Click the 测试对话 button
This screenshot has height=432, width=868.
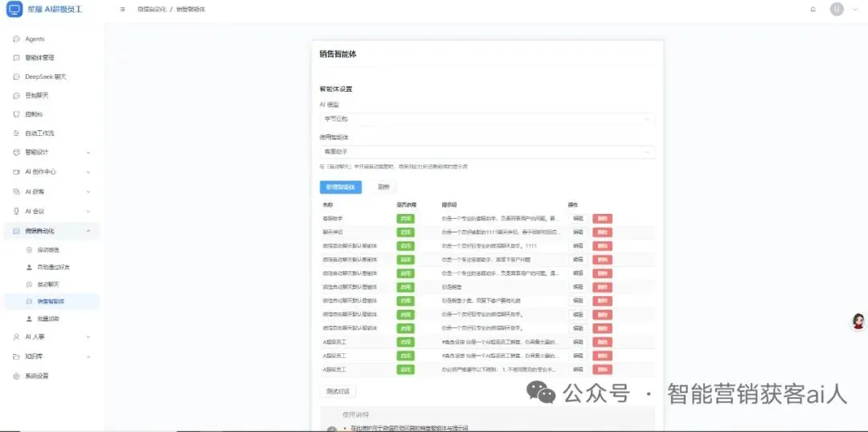(338, 392)
